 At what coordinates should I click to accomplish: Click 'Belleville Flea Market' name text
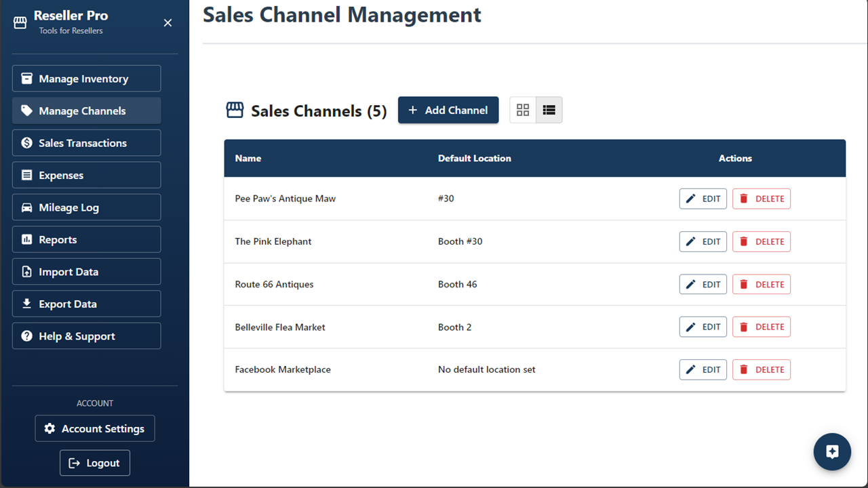[280, 327]
